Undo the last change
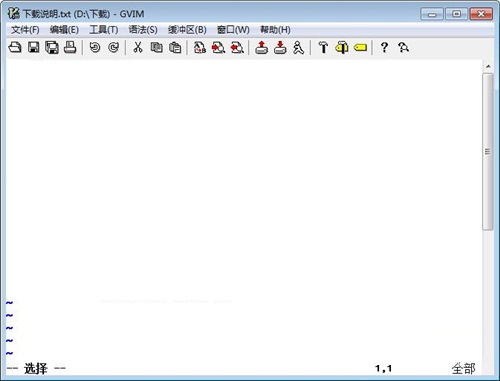This screenshot has height=381, width=500. [95, 48]
